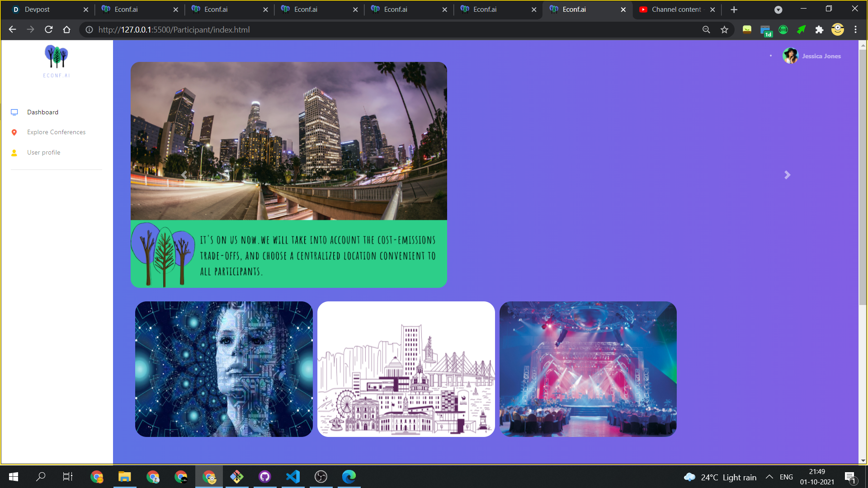Go to next carousel slide arrow
The height and width of the screenshot is (488, 868).
coord(787,175)
